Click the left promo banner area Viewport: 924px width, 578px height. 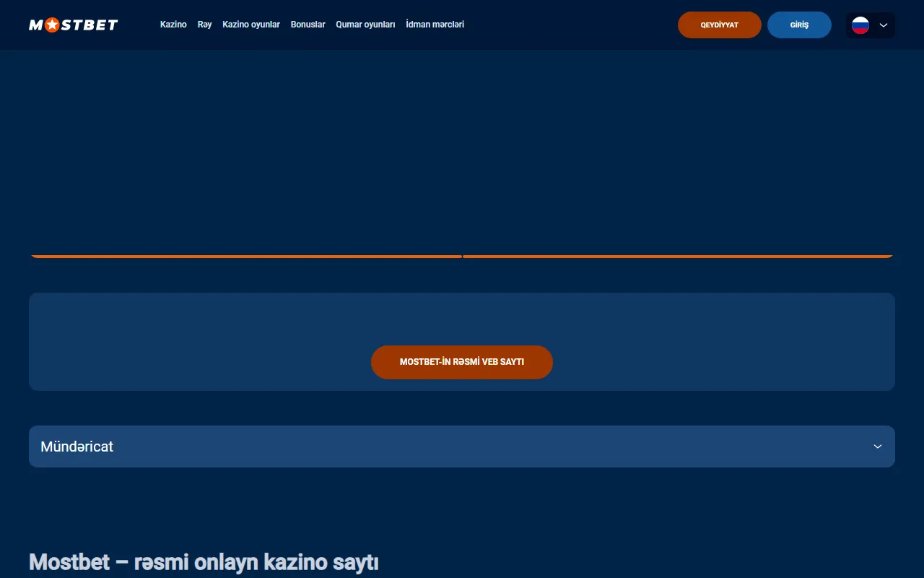point(245,159)
